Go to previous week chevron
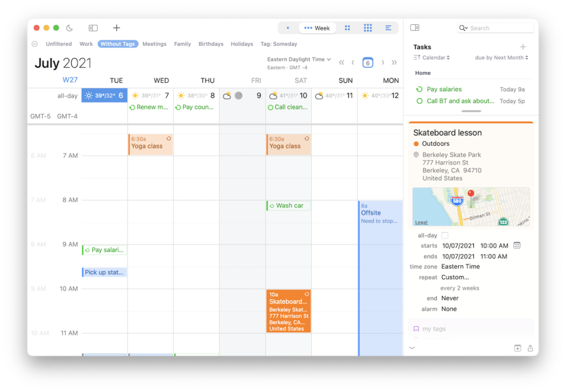The height and width of the screenshot is (392, 566). [x=353, y=62]
